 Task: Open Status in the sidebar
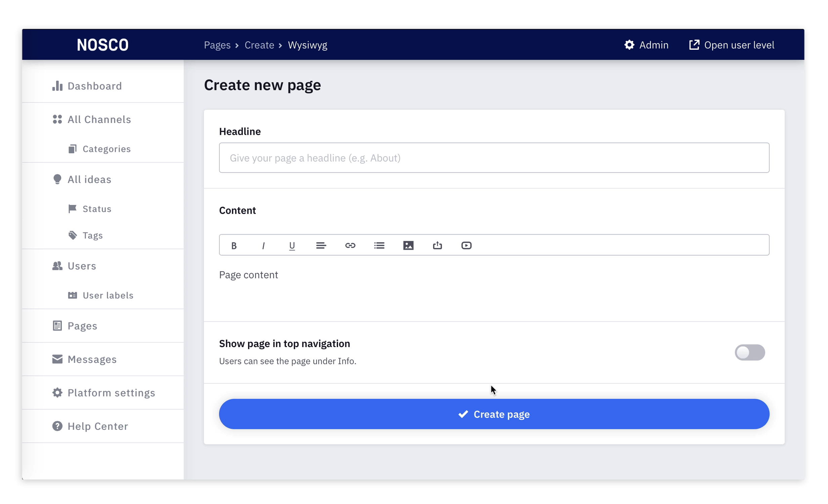97,209
